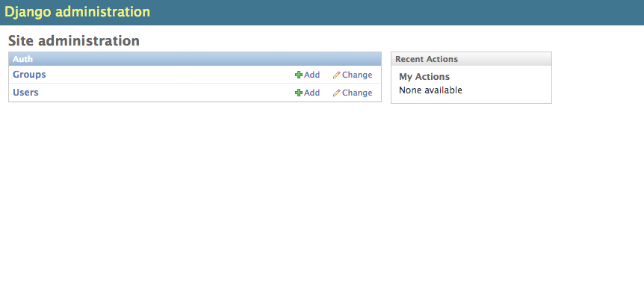Open the Groups model link

click(29, 75)
